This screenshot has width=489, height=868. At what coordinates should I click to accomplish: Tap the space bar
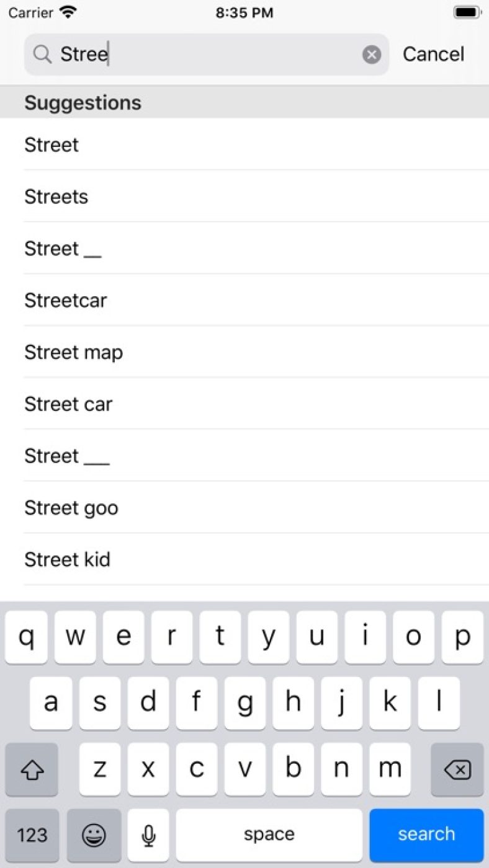[269, 835]
